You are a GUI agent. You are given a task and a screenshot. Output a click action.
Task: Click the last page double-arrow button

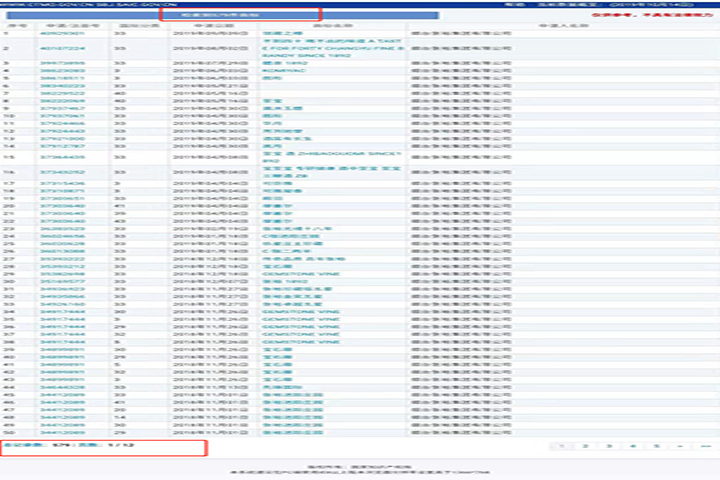tap(705, 445)
